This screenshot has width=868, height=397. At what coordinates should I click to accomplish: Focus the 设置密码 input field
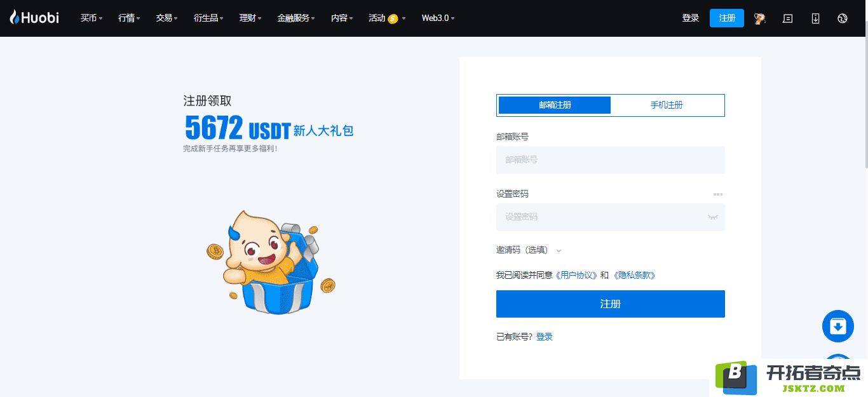[x=611, y=217]
